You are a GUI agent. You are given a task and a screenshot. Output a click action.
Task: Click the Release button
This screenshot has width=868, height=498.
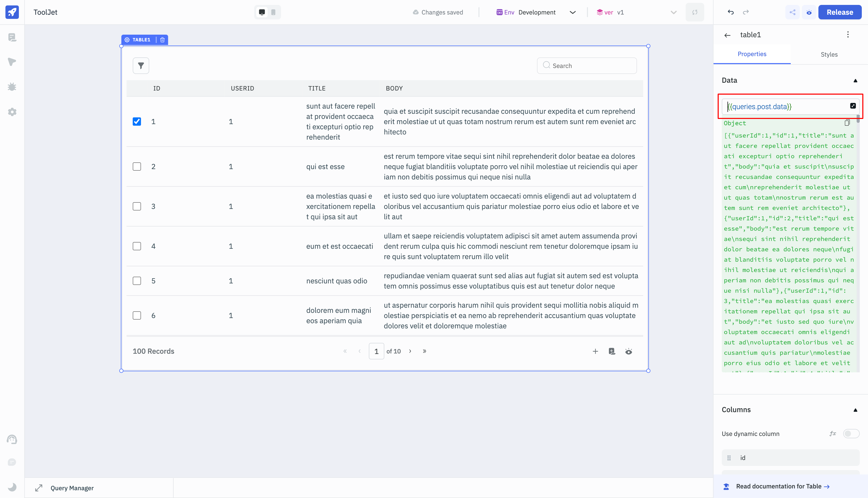[840, 12]
